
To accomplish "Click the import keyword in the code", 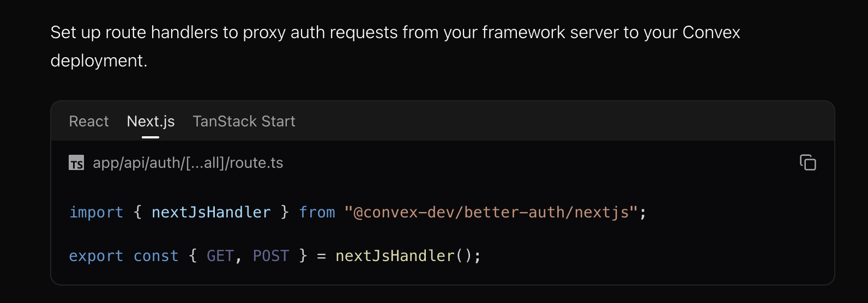I will (x=96, y=212).
